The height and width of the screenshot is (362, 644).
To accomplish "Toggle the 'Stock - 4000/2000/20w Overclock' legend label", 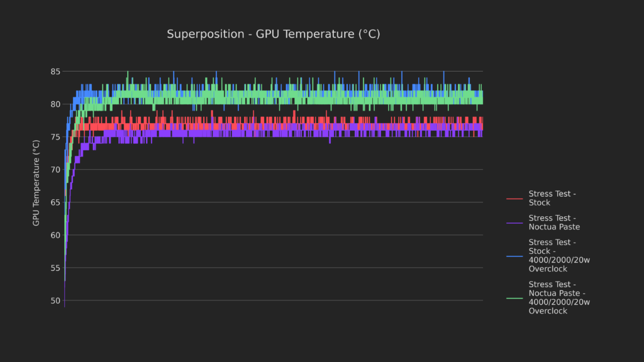I will (559, 256).
